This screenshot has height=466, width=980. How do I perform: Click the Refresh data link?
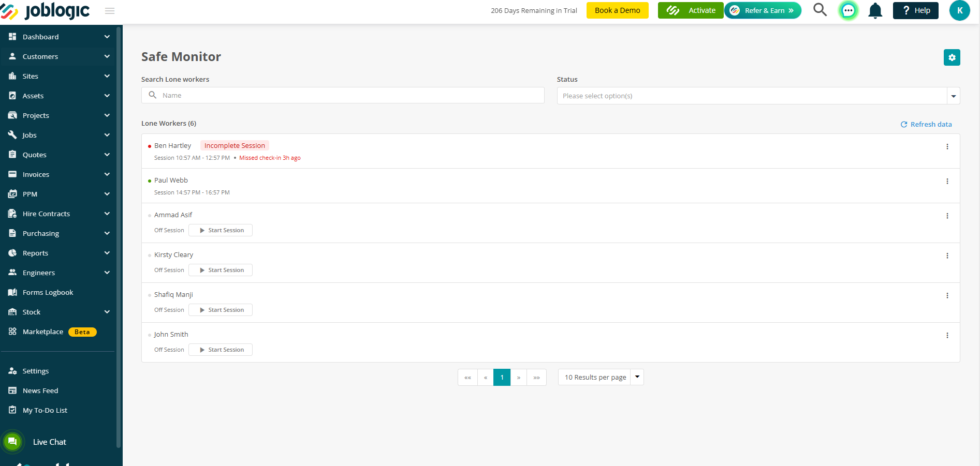pyautogui.click(x=926, y=124)
